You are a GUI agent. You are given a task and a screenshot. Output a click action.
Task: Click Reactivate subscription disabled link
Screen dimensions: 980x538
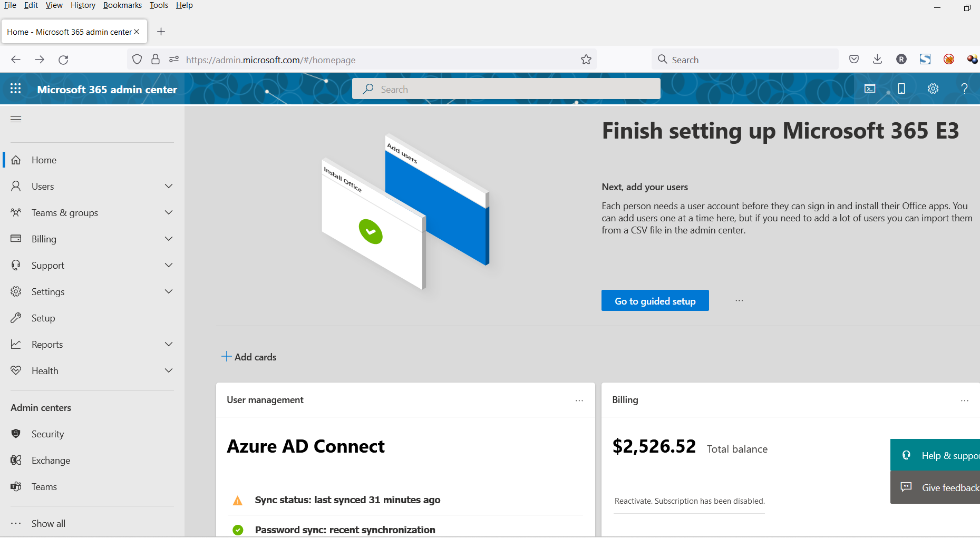(x=690, y=501)
